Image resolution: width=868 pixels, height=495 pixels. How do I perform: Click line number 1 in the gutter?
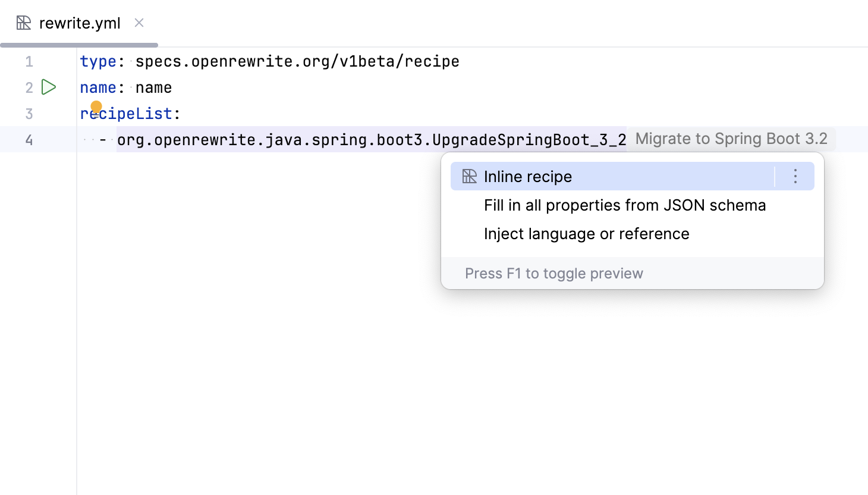(x=29, y=61)
